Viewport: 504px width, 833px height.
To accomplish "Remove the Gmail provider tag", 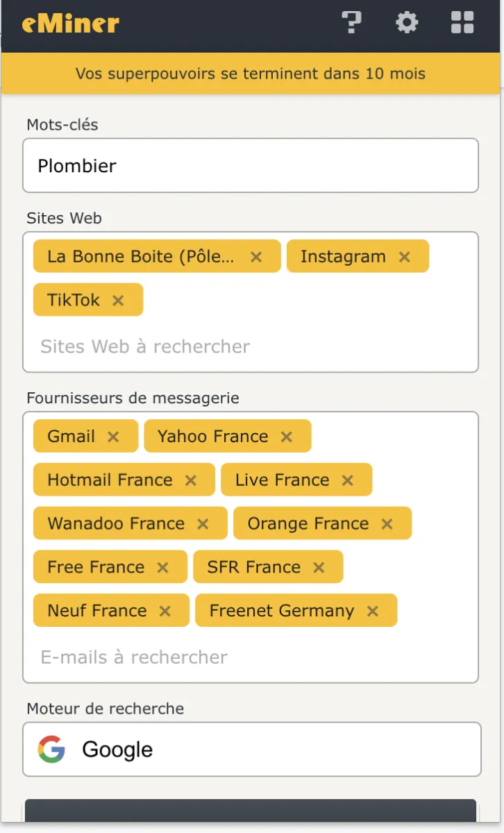I will [x=113, y=437].
